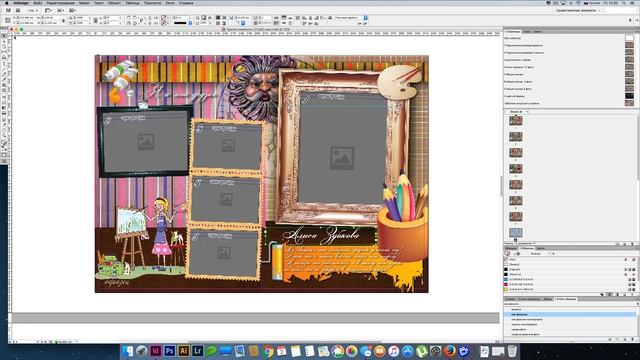The image size is (640, 360).
Task: Select the lowest stamp-edged image frame
Action: [x=224, y=253]
